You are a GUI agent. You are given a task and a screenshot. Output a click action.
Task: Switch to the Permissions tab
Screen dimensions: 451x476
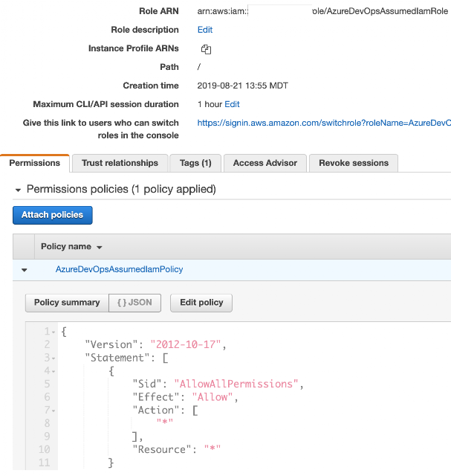(35, 163)
